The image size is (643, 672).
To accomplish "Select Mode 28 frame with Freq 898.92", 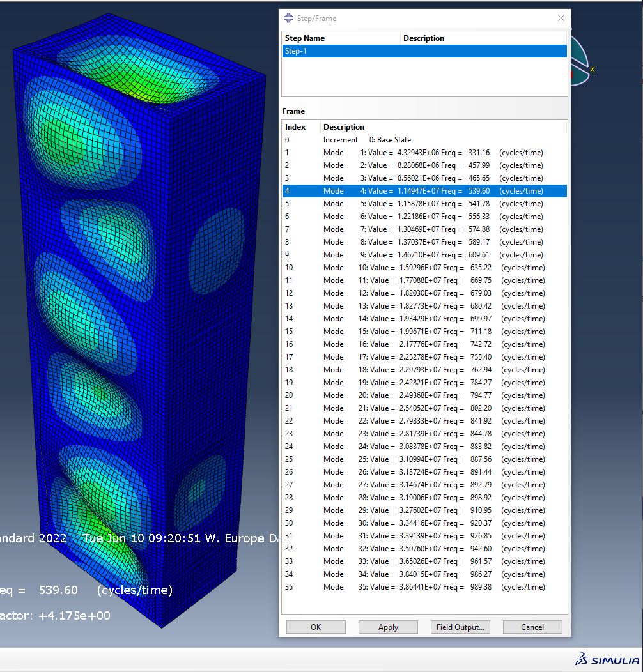I will click(x=424, y=498).
